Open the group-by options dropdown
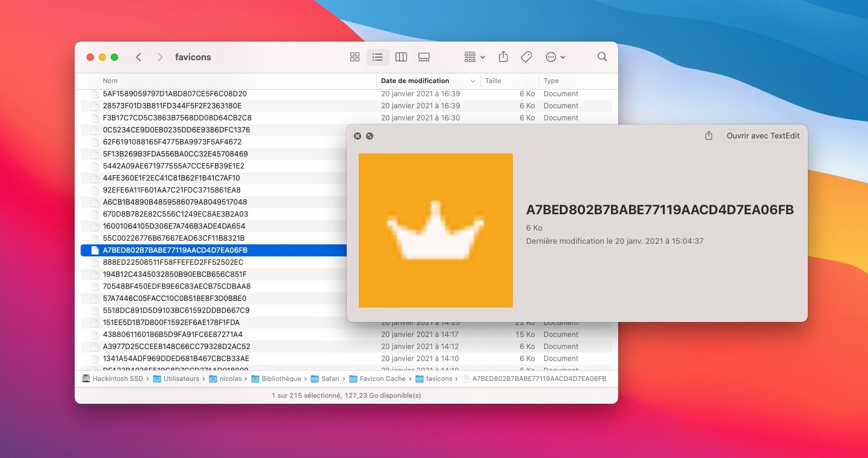Viewport: 868px width, 458px height. coord(474,57)
